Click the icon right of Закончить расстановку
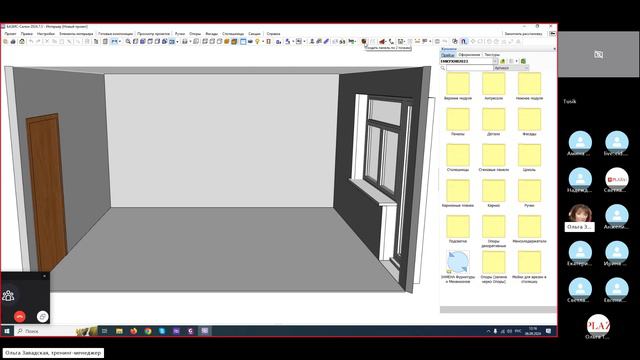 [552, 34]
